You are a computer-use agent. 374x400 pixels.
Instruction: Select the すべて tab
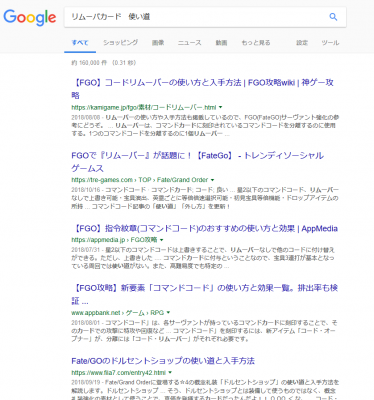pyautogui.click(x=80, y=43)
